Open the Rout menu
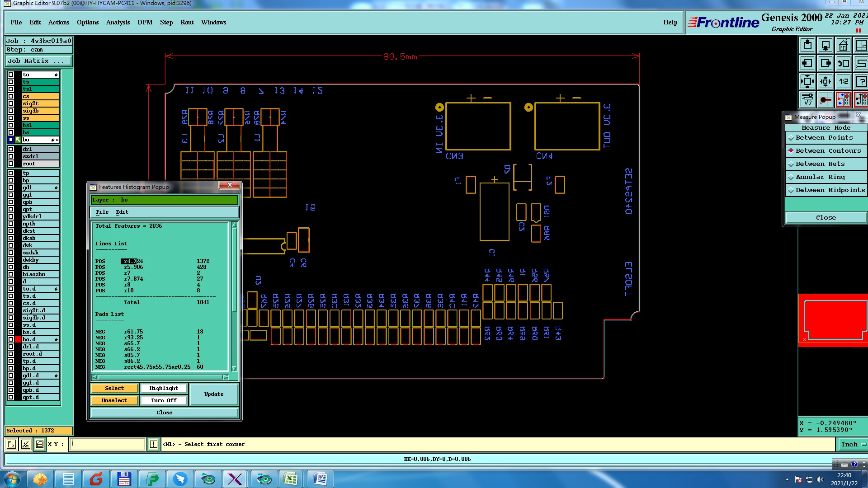The width and height of the screenshot is (868, 488). [x=187, y=22]
